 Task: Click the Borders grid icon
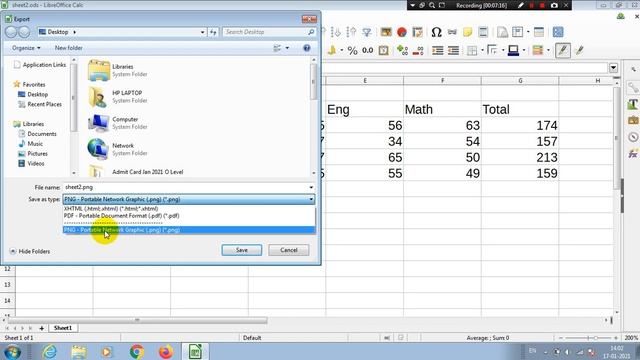pos(472,50)
